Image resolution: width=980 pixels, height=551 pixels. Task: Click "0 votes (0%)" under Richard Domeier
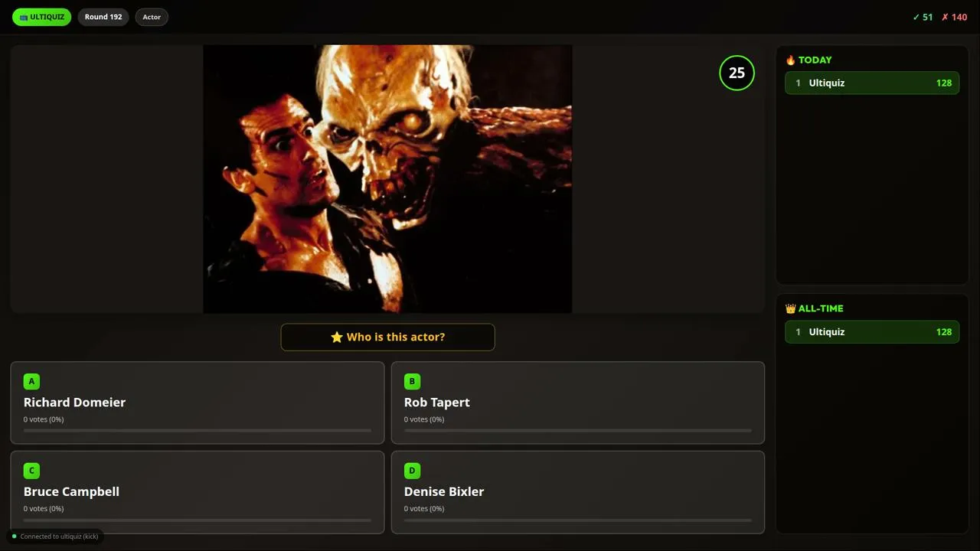pos(44,419)
